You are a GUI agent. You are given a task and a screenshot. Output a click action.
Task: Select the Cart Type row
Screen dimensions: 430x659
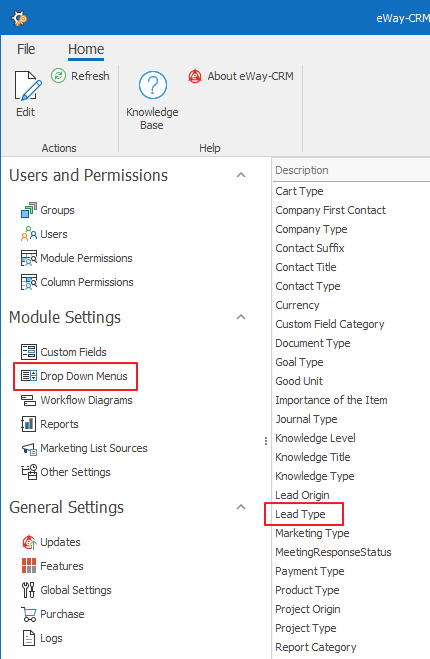click(x=351, y=191)
